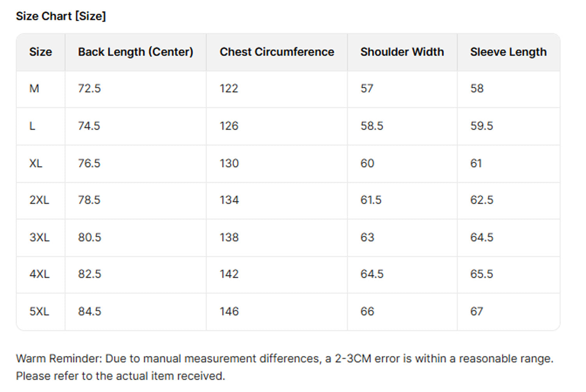This screenshot has width=586, height=392.
Task: Select the 4XL size row label
Action: [x=39, y=274]
